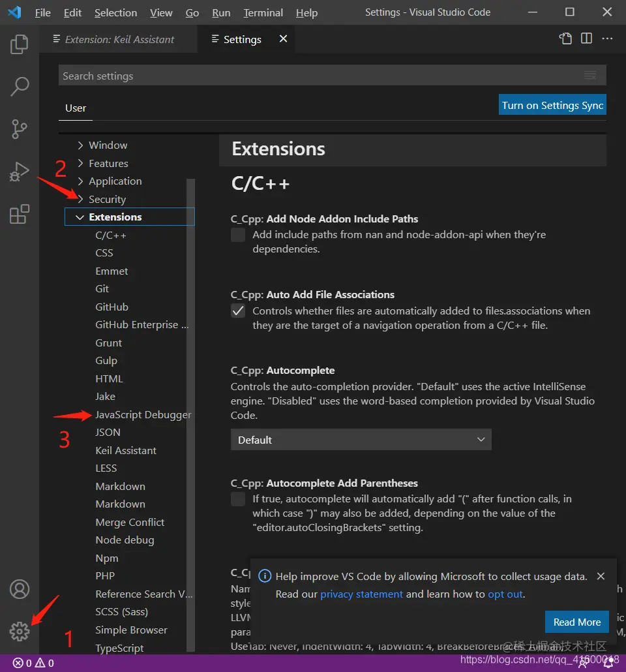
Task: Click the Open Settings (JSON) icon
Action: [x=565, y=38]
